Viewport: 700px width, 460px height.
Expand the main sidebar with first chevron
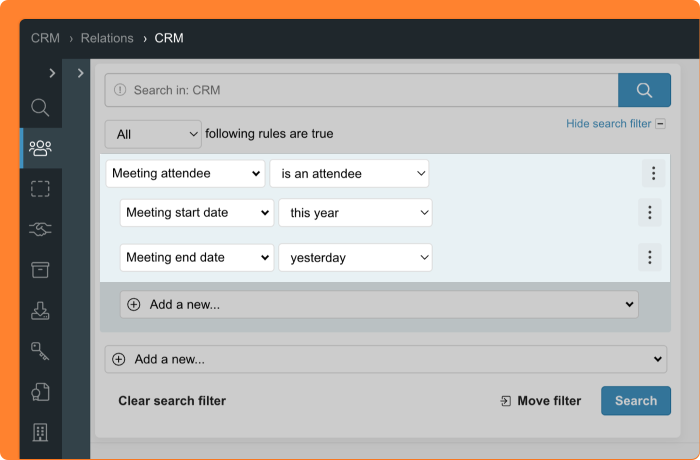52,73
